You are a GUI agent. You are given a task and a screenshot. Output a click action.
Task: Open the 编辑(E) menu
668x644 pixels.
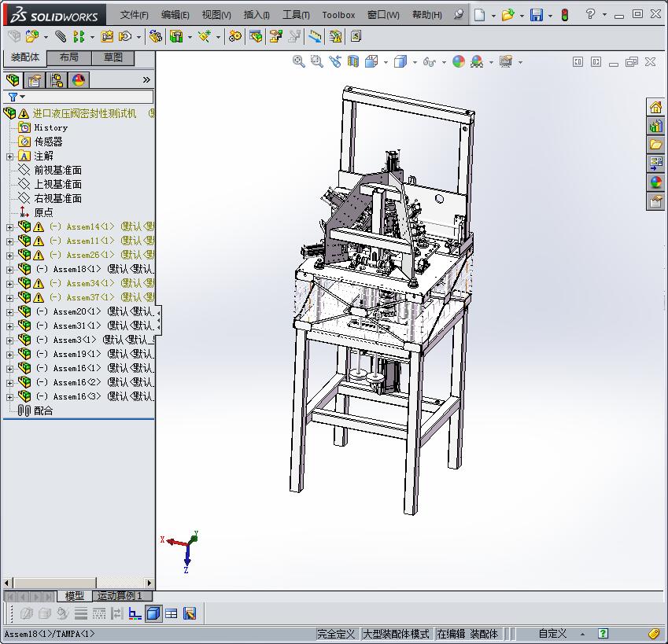click(x=175, y=15)
